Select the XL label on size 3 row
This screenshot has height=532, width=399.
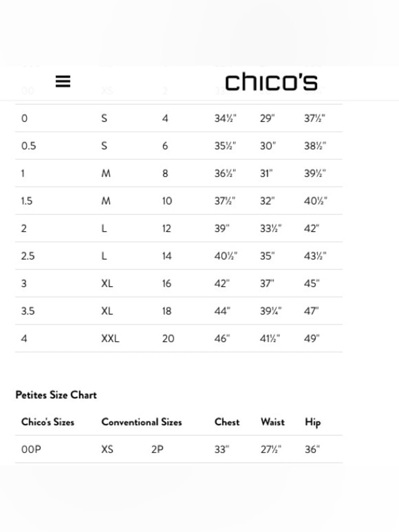107,283
